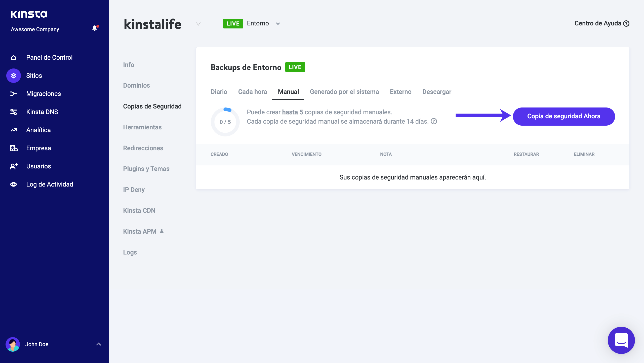Click the Kinsta DNS icon
This screenshot has width=644, height=363.
[14, 112]
